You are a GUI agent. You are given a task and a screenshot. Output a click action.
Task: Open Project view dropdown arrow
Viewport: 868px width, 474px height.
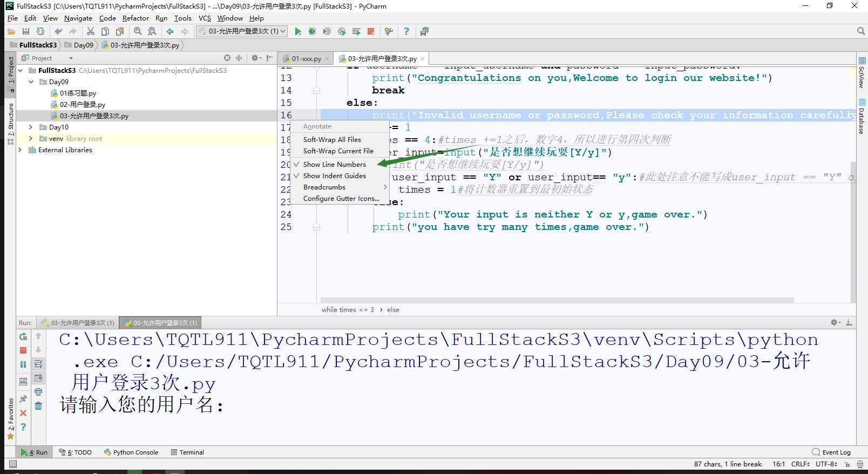(71, 58)
